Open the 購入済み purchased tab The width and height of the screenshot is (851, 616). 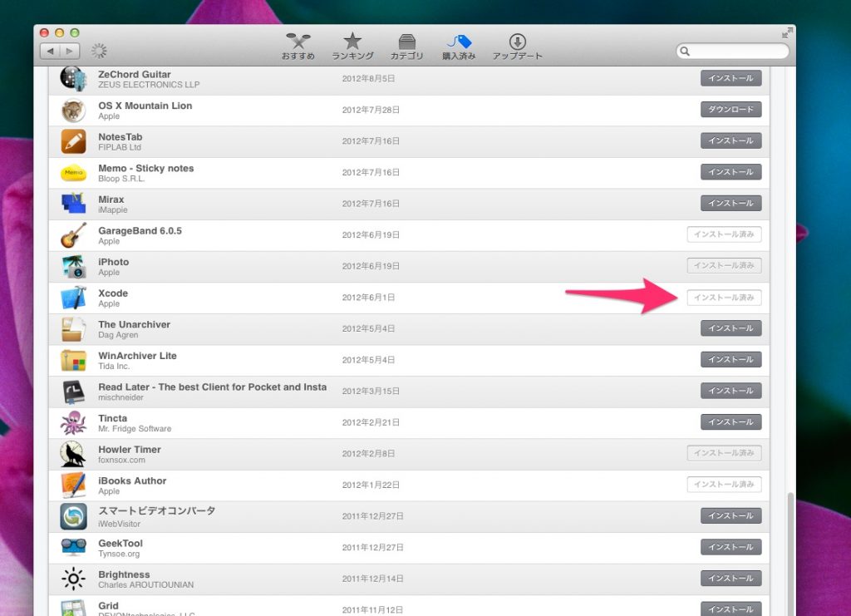click(x=459, y=46)
